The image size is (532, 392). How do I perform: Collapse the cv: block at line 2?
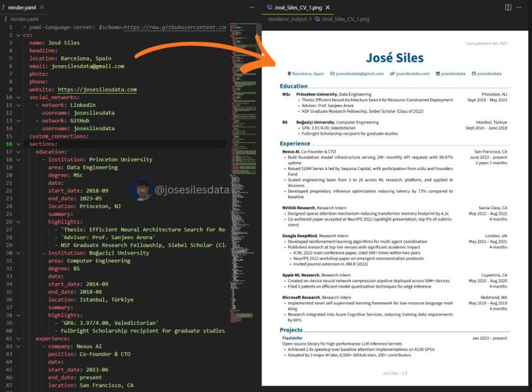(x=19, y=35)
